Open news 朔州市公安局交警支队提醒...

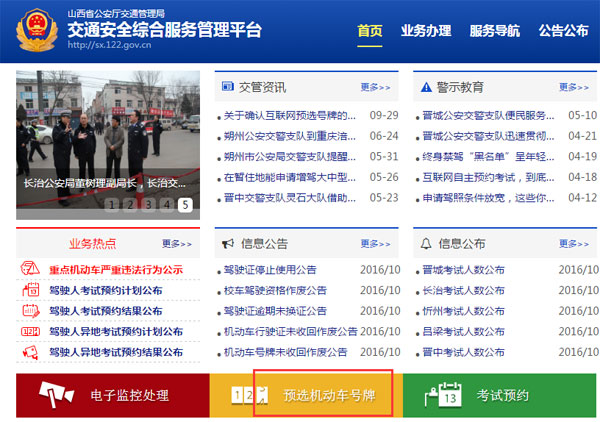290,156
